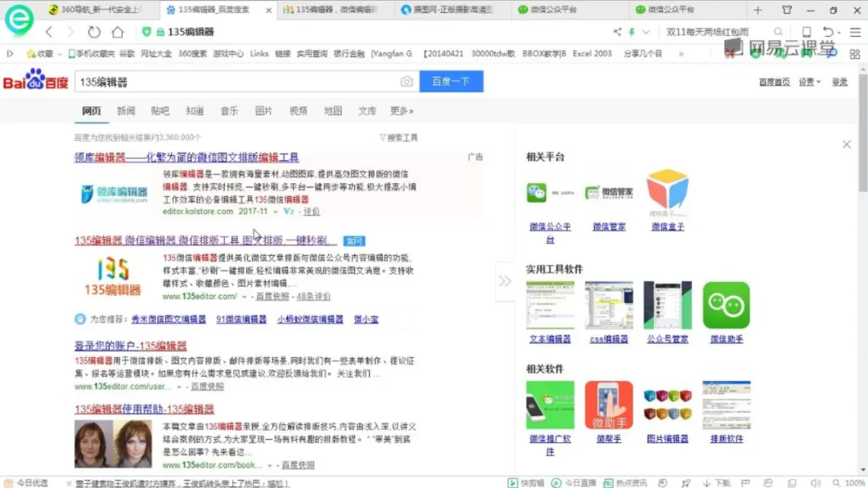Open the 135编辑器 official site result link
868x488 pixels.
[205, 240]
